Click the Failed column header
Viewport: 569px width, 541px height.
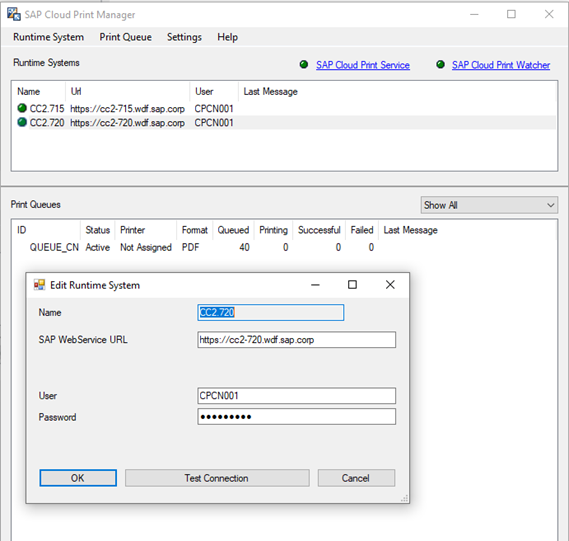[x=362, y=230]
